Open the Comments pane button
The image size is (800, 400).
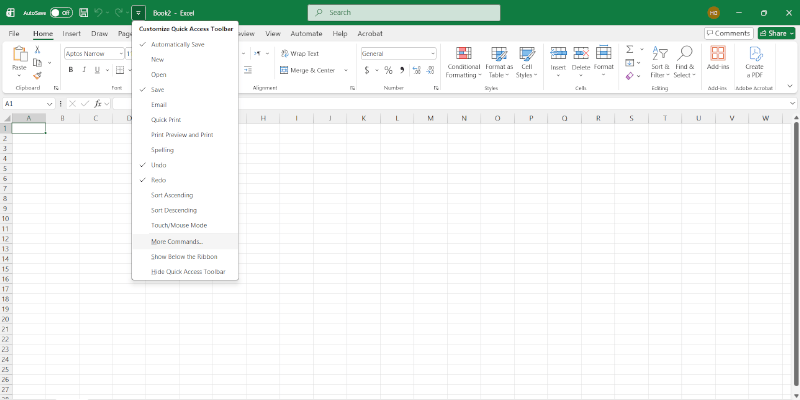728,33
